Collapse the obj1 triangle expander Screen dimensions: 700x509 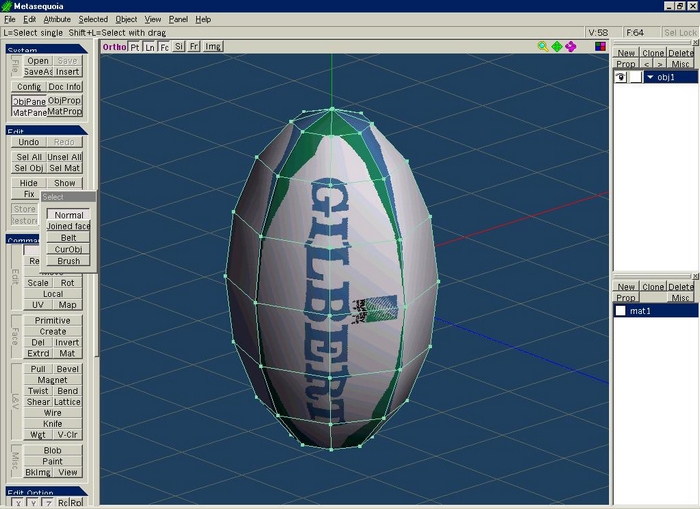click(650, 77)
